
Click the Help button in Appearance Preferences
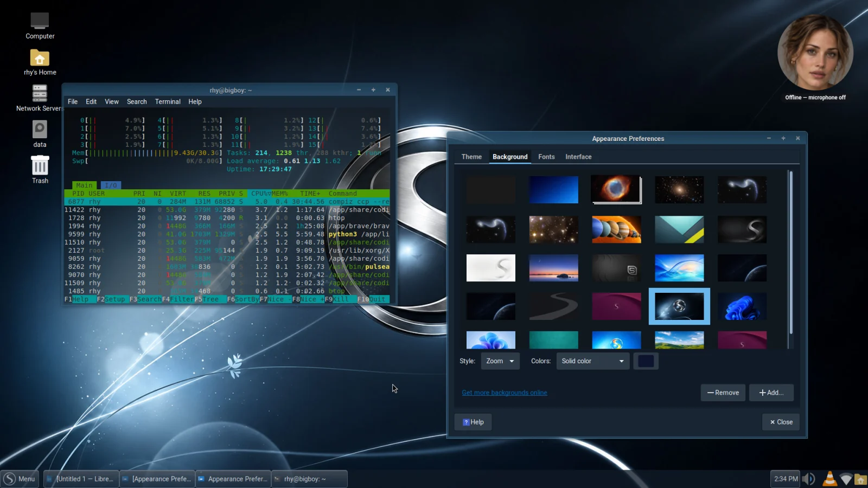point(473,422)
